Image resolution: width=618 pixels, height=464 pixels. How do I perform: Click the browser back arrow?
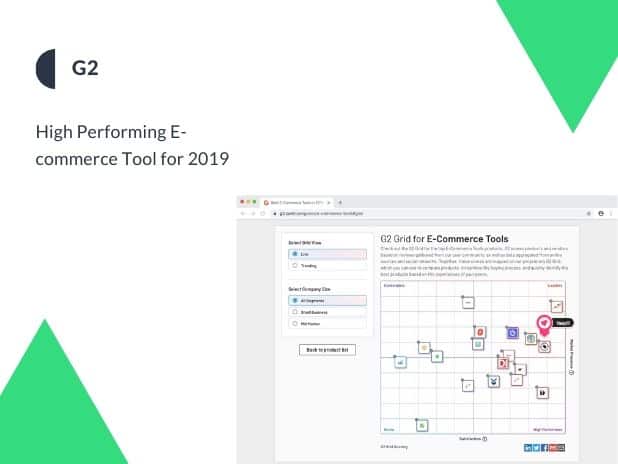point(243,214)
